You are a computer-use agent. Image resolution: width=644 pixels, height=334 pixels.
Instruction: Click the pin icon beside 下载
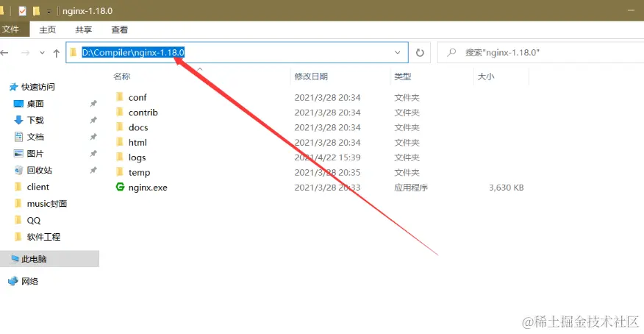point(93,120)
